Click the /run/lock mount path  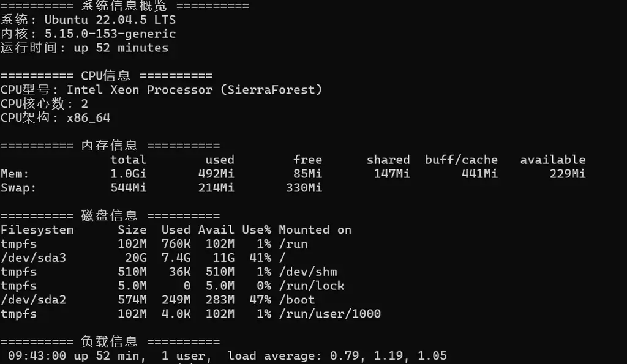[312, 286]
